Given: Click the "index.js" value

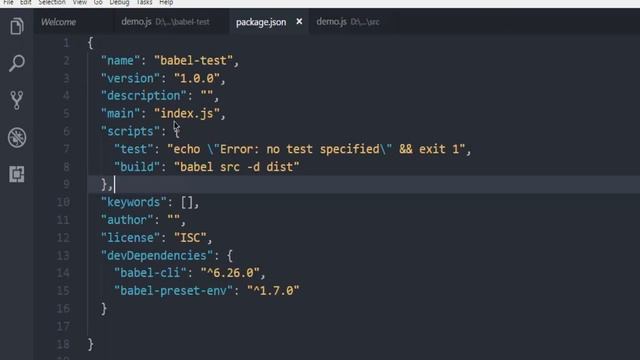Looking at the screenshot, I should 187,113.
